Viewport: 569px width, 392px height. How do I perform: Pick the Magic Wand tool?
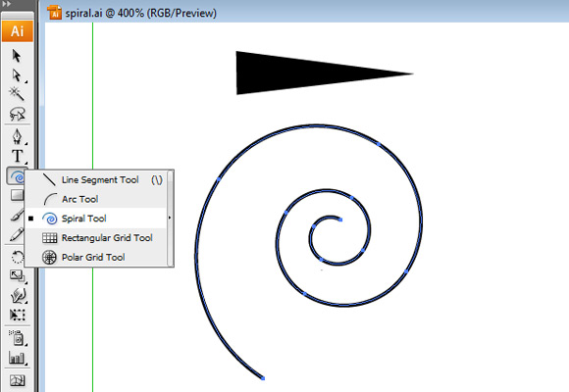17,94
